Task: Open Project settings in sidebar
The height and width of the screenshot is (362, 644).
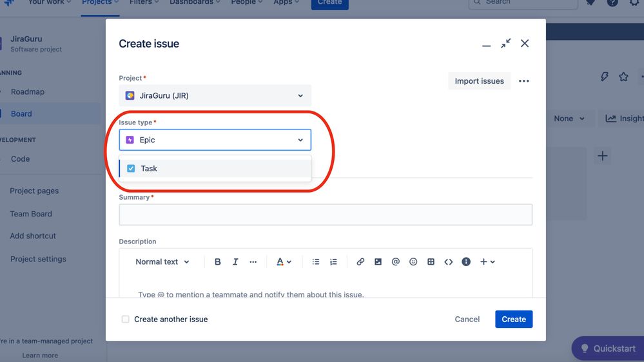Action: (x=38, y=260)
